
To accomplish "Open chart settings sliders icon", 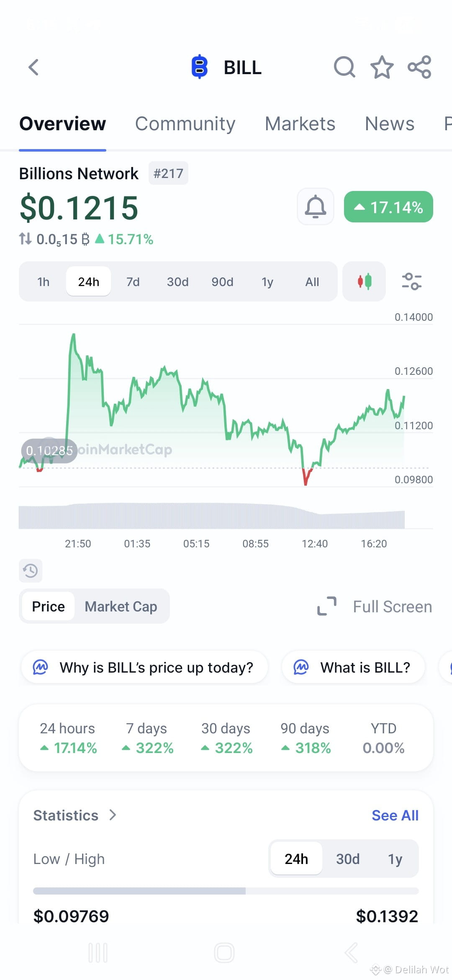I will [x=411, y=281].
